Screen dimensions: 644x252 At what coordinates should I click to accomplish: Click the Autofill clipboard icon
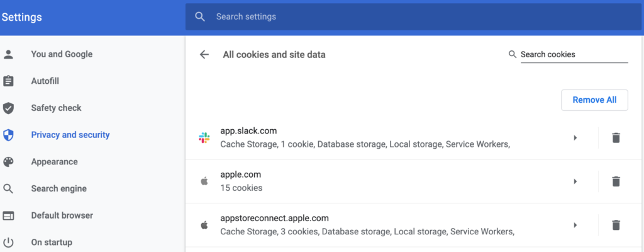(x=8, y=81)
